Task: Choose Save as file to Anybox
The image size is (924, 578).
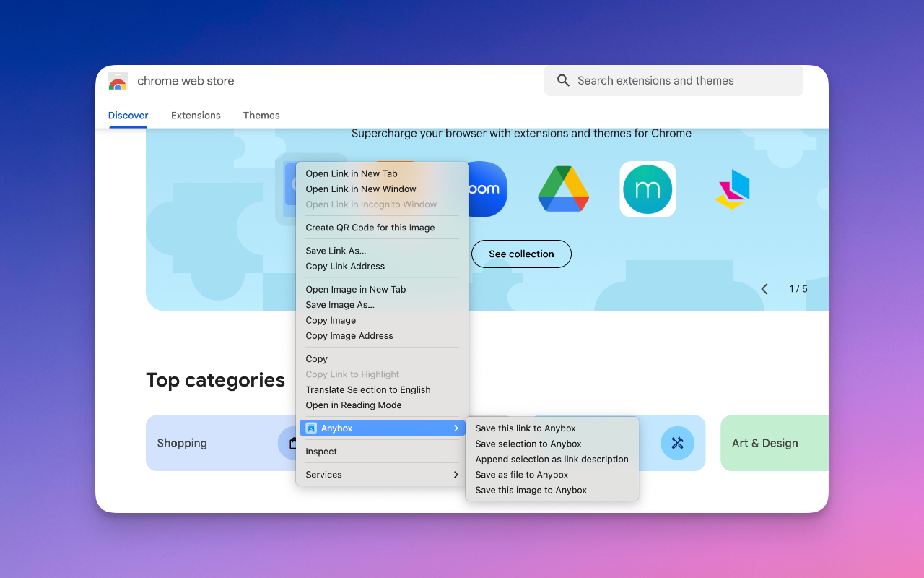Action: [x=552, y=475]
